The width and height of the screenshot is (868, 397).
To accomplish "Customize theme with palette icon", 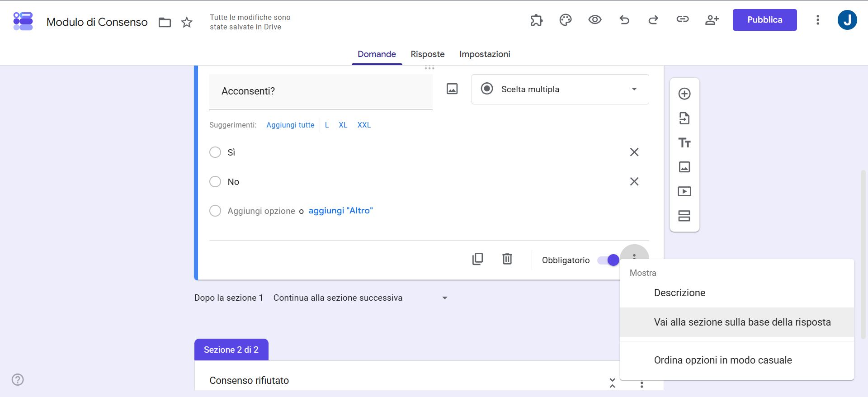I will pyautogui.click(x=566, y=20).
